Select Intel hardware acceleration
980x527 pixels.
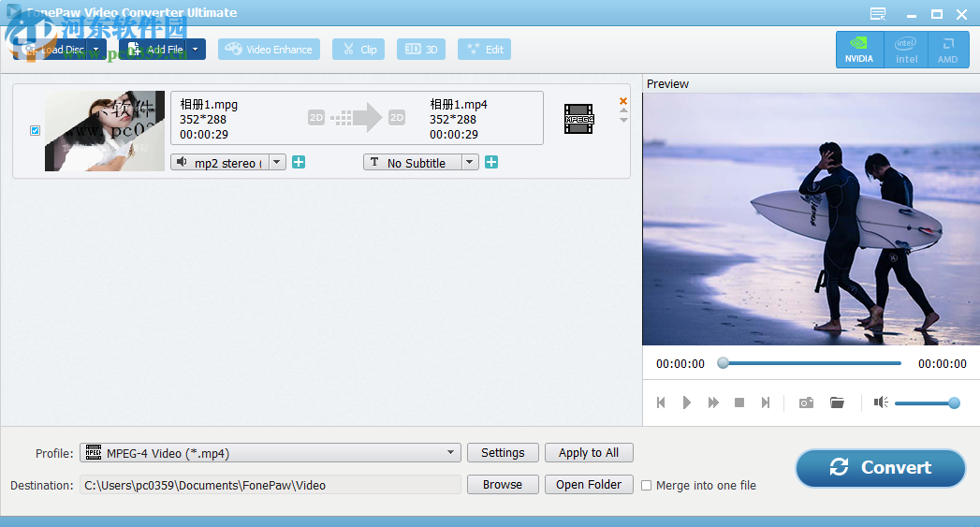[x=906, y=50]
